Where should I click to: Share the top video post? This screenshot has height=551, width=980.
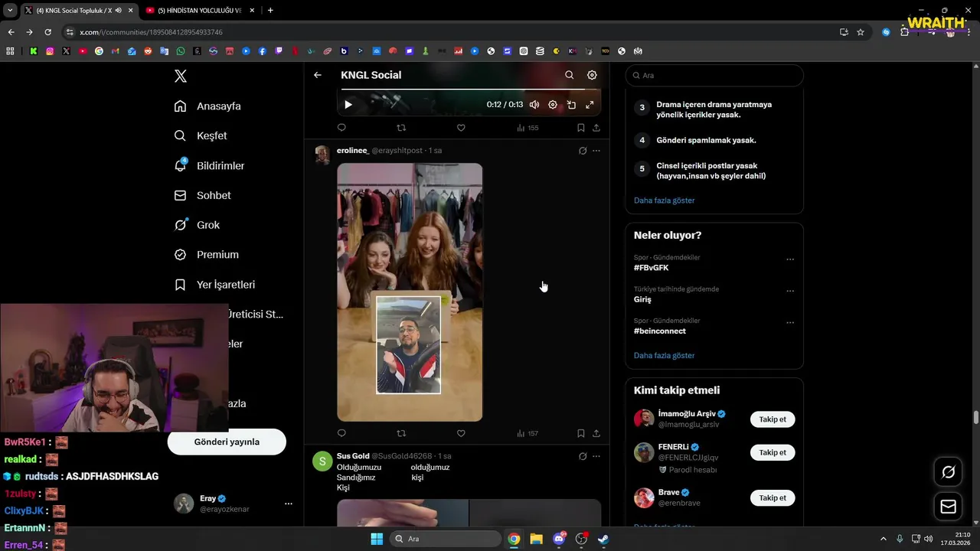pos(596,128)
